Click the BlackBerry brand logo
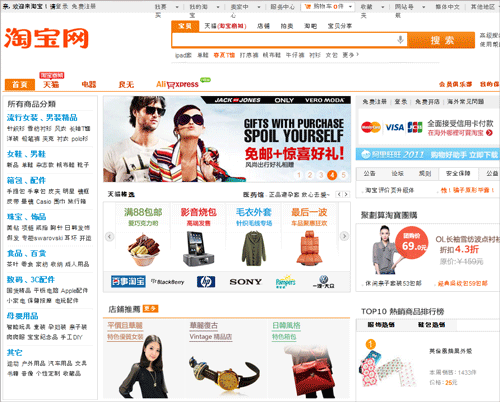 (x=167, y=282)
